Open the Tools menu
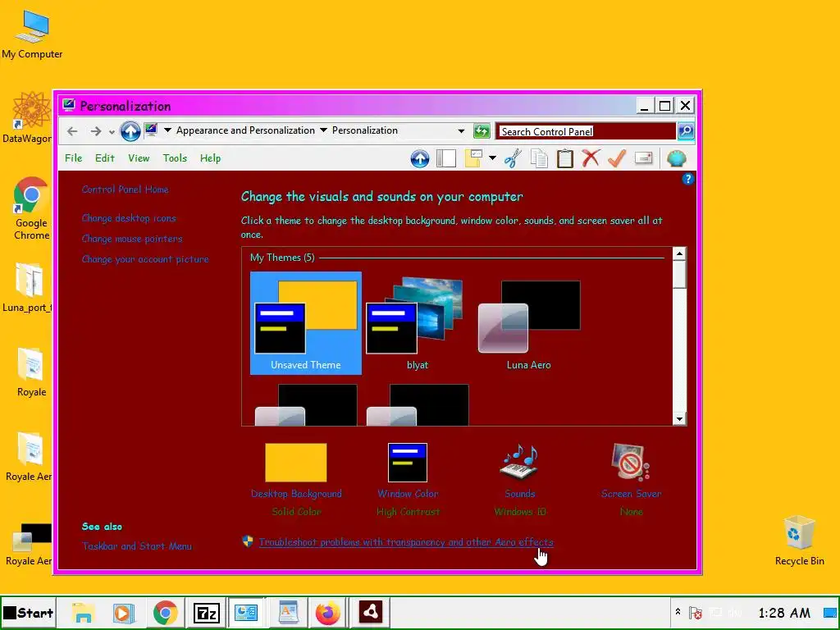 tap(175, 158)
